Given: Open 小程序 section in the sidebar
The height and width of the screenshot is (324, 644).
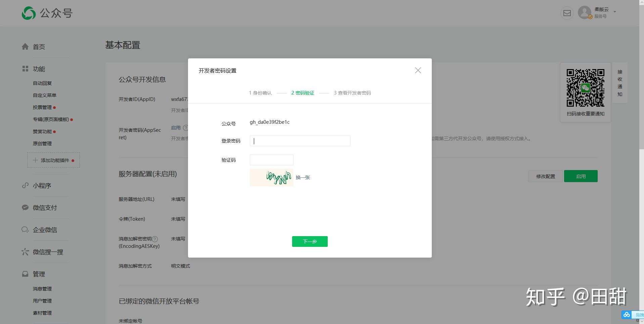Looking at the screenshot, I should coord(42,186).
